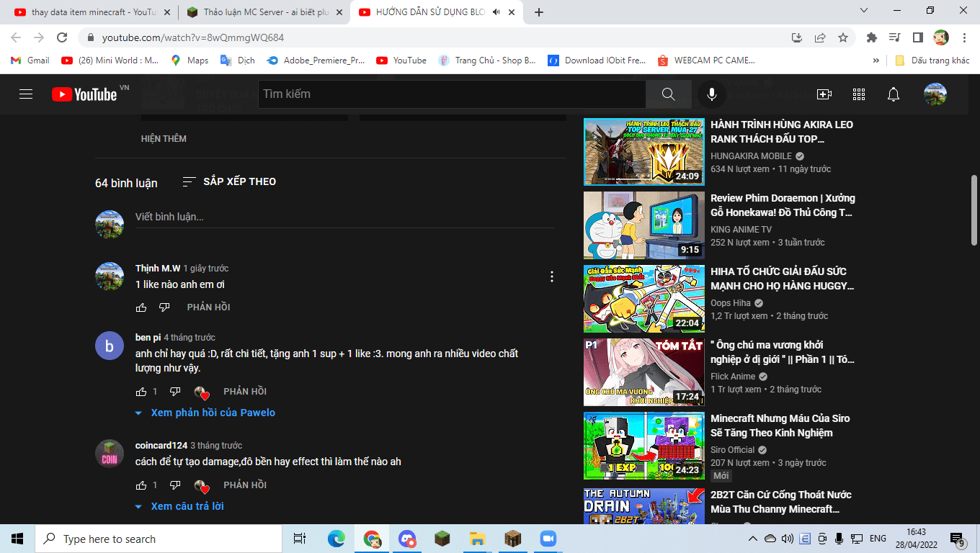The image size is (980, 553).
Task: Open the Adobe_Premiere_Pr bookmark
Action: tap(316, 60)
